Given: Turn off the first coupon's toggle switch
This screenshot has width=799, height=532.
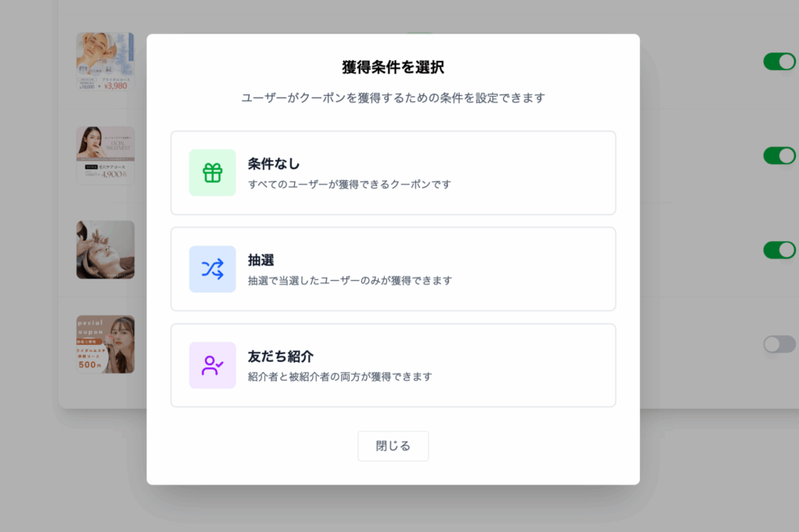Looking at the screenshot, I should click(x=779, y=62).
